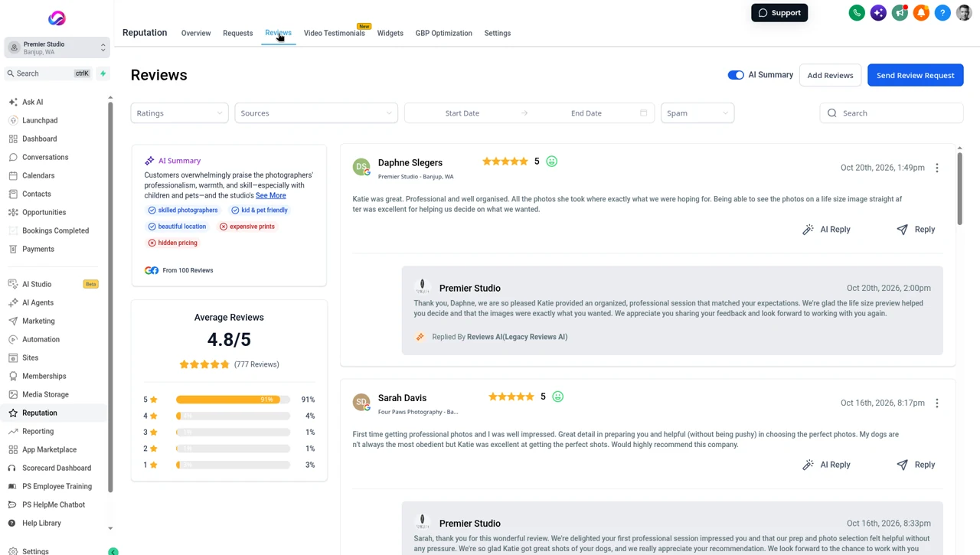Click the green lightning quick actions icon

pos(103,73)
